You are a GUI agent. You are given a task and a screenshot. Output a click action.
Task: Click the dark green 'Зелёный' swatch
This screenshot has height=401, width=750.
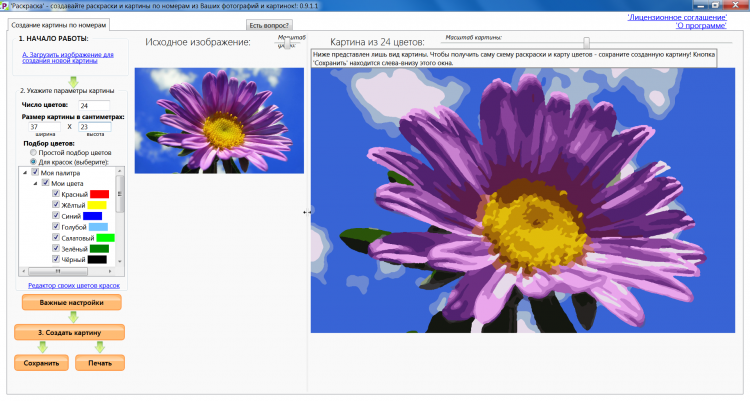click(x=99, y=249)
